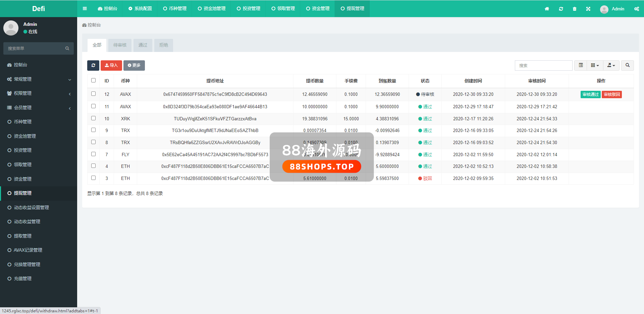The image size is (644, 314).
Task: Click the green 审核通过 button
Action: [x=590, y=95]
